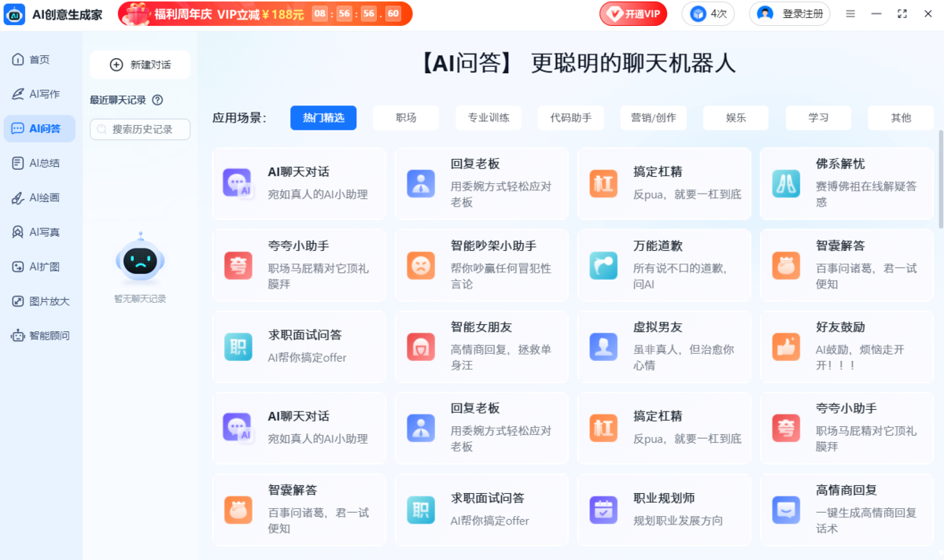Open the AI聊天对话 assistant card
The image size is (944, 560).
(299, 182)
